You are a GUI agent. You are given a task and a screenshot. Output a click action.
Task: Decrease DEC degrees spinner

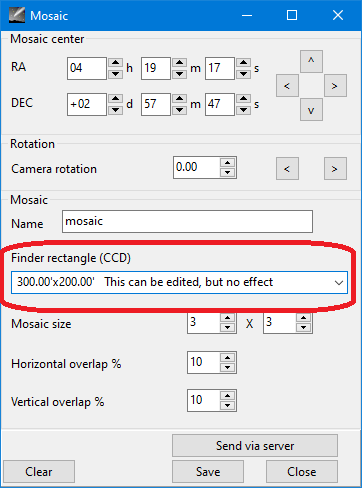[x=116, y=110]
